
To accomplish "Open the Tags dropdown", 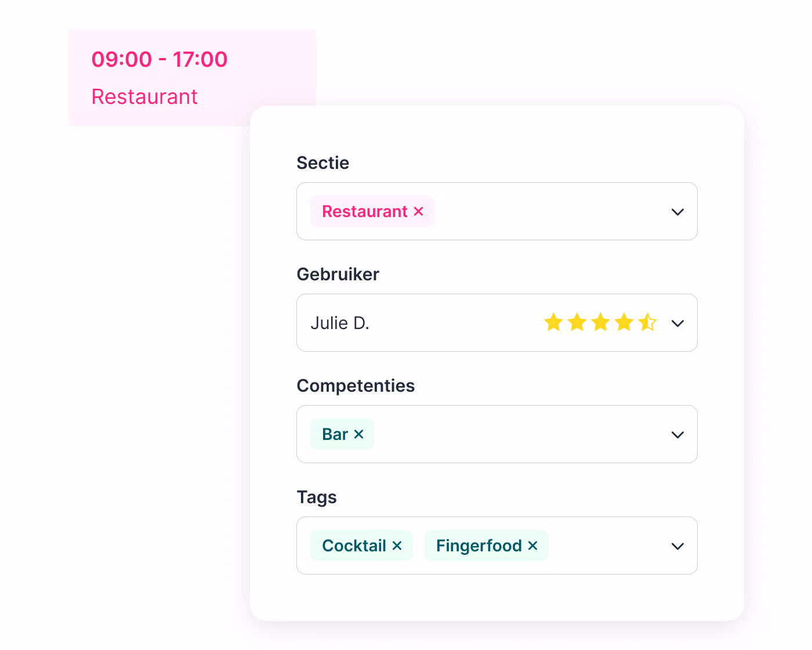I will pos(677,546).
